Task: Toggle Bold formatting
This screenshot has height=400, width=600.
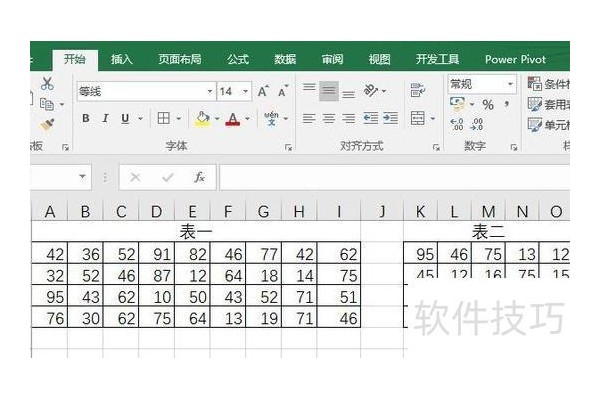Action: coord(86,118)
